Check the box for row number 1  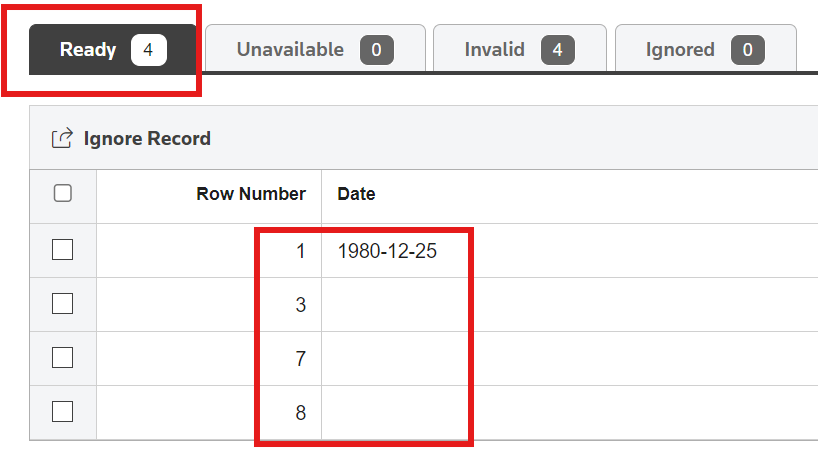point(62,250)
